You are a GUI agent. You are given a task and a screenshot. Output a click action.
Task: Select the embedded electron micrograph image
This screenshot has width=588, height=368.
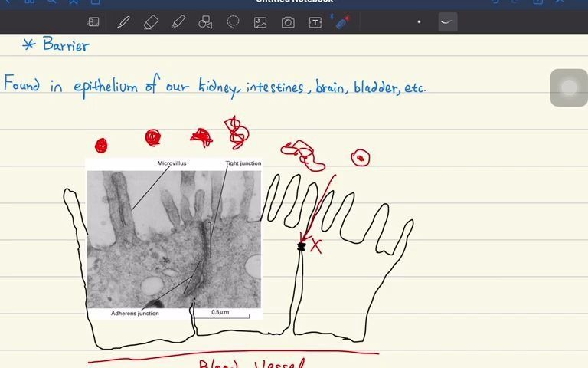[x=174, y=239]
